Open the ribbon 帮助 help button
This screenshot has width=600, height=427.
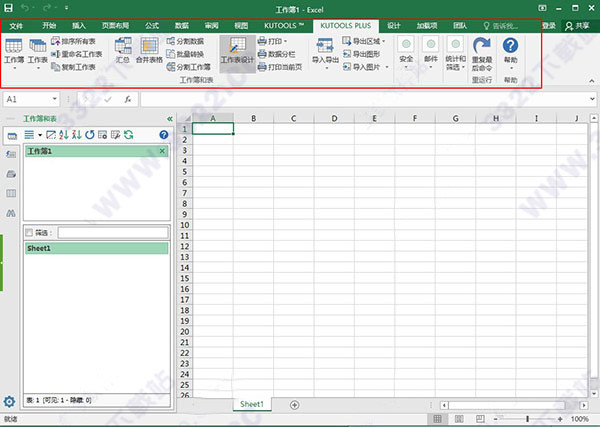pyautogui.click(x=510, y=54)
